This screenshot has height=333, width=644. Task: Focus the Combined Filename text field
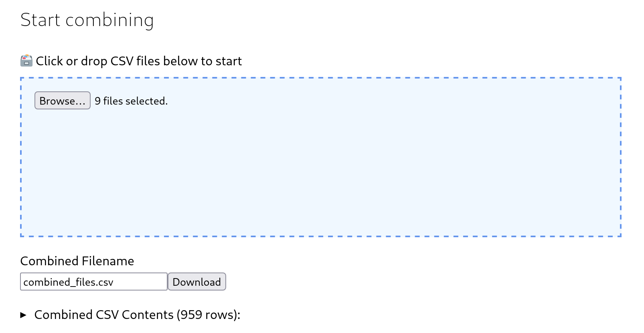point(93,282)
